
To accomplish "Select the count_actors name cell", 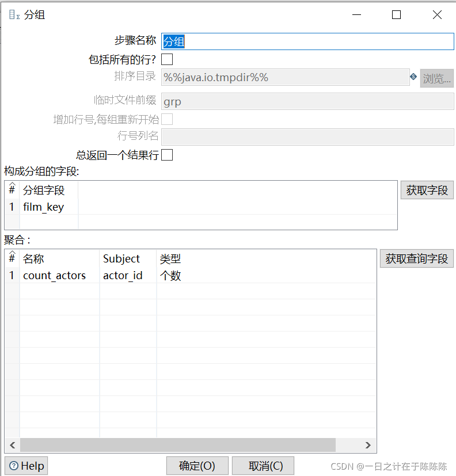I will tap(59, 275).
